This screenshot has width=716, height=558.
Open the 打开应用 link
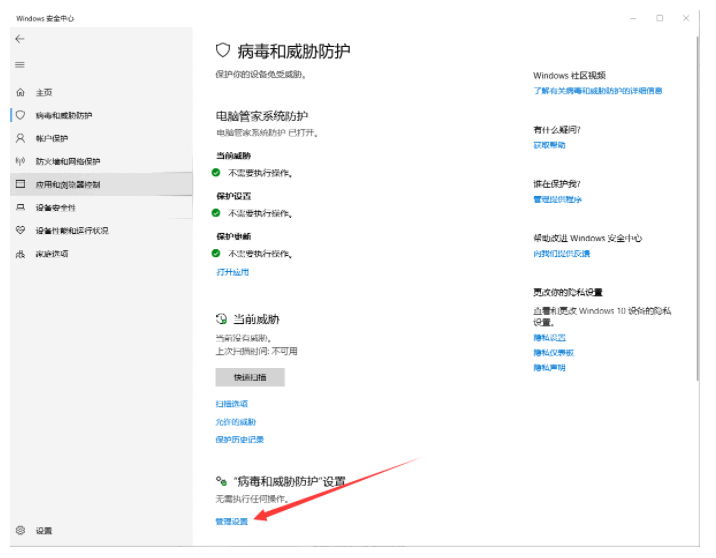coord(232,272)
